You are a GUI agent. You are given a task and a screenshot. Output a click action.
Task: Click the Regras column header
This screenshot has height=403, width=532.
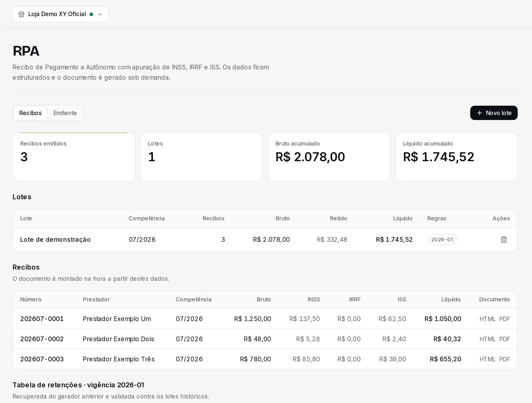pyautogui.click(x=437, y=218)
